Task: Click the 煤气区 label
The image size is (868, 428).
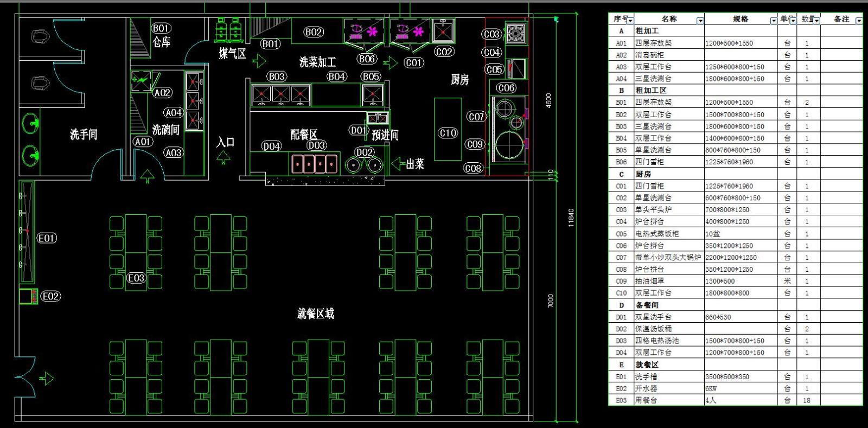Action: pyautogui.click(x=232, y=53)
